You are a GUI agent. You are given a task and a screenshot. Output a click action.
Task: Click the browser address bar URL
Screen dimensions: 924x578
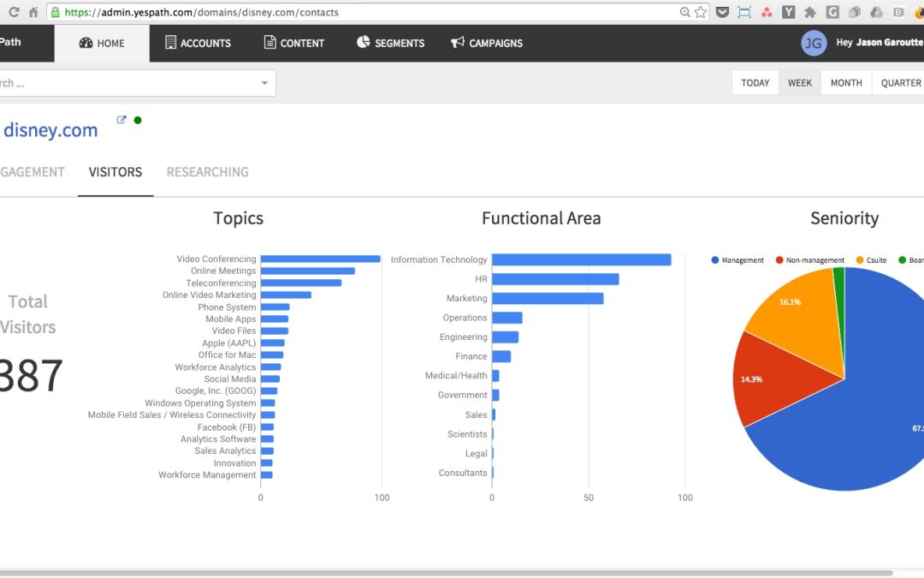coord(202,12)
